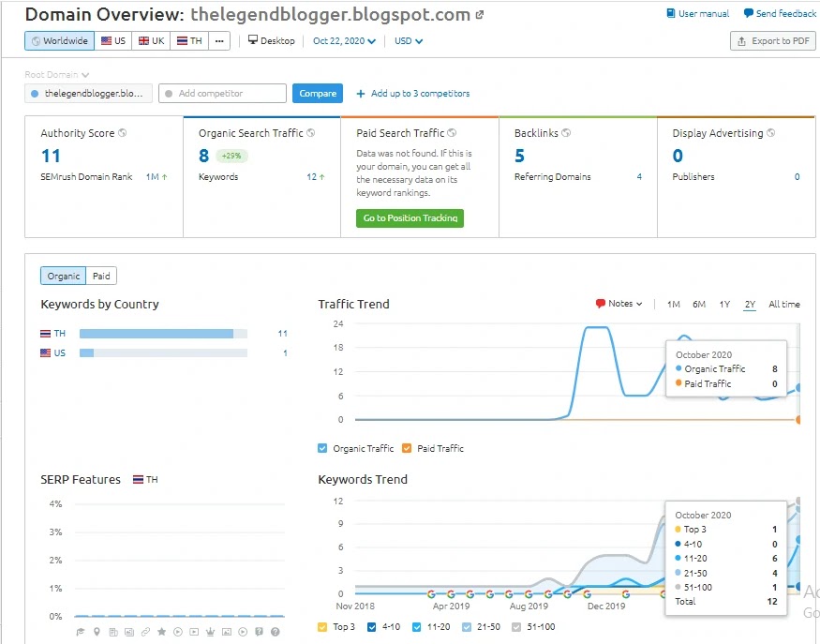Click the Add competitor input field

[x=222, y=93]
